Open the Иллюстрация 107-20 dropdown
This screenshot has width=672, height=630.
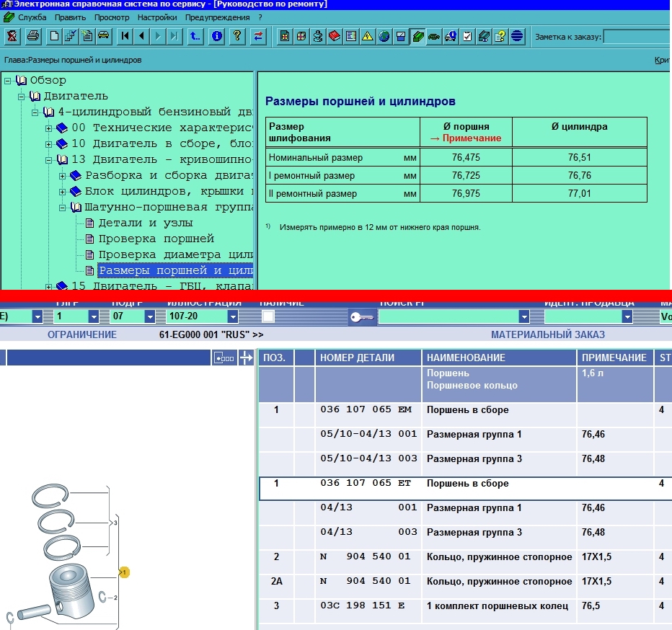[x=232, y=316]
